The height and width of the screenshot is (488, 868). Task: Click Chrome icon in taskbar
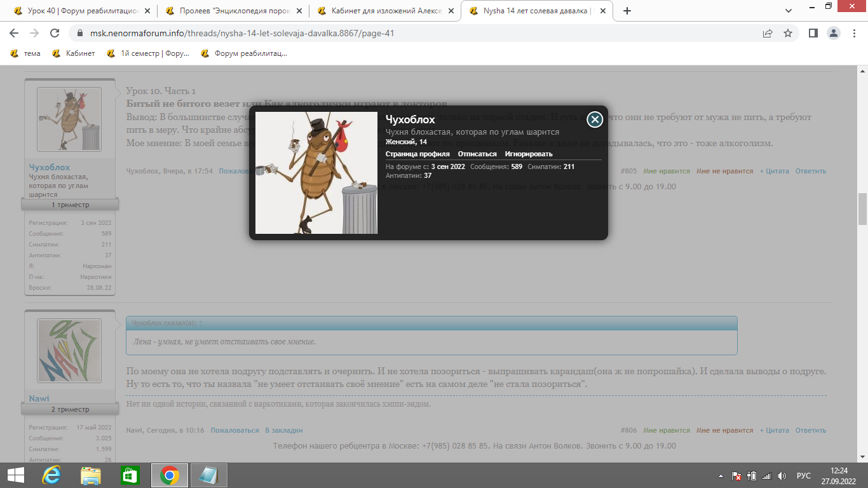[x=169, y=475]
